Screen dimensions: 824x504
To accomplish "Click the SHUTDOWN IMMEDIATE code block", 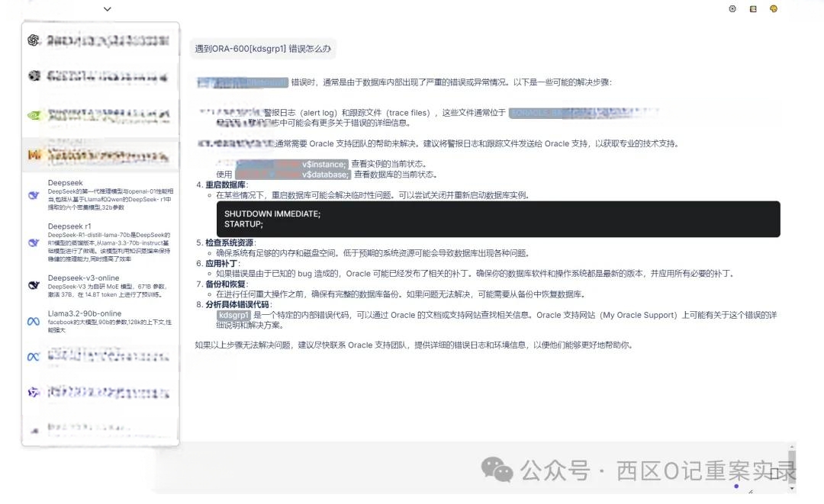I will [x=498, y=219].
